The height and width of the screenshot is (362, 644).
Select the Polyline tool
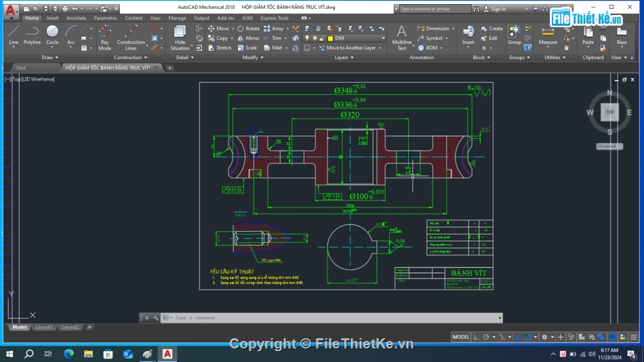[32, 35]
